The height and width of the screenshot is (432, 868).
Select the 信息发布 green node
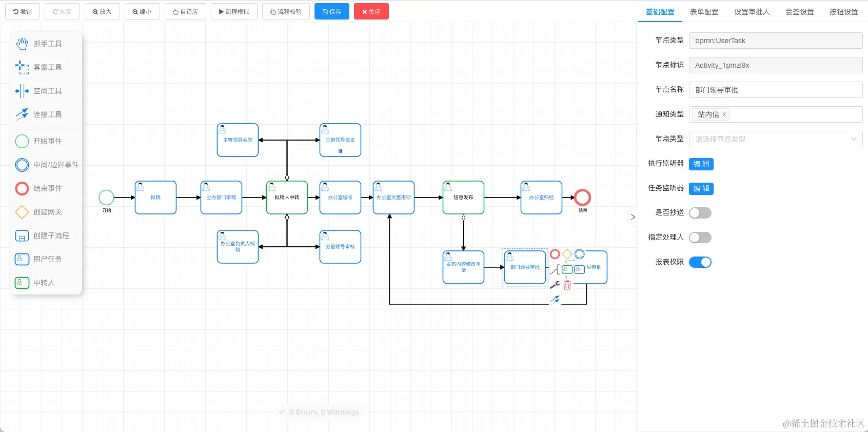463,198
